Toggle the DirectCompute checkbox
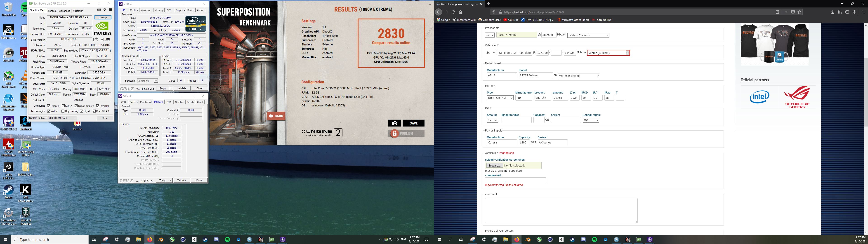This screenshot has height=244, width=868. (76, 106)
